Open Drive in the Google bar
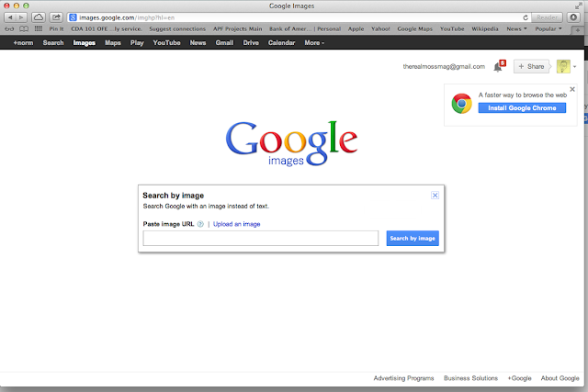 tap(251, 43)
